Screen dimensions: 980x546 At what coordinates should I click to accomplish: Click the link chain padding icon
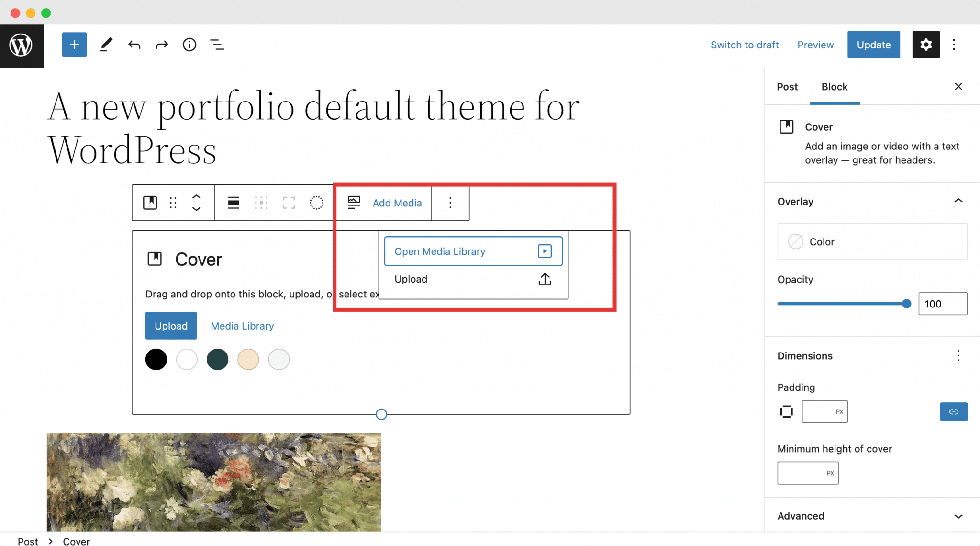pos(954,411)
